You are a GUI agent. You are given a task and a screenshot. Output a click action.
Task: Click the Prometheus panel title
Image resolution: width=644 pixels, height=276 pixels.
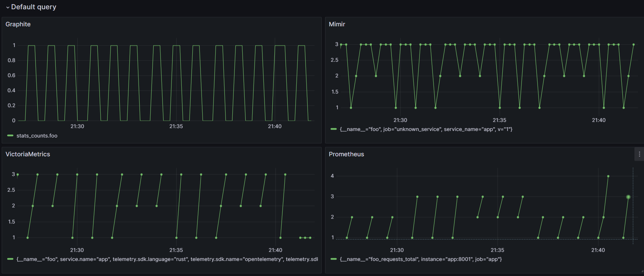tap(346, 154)
